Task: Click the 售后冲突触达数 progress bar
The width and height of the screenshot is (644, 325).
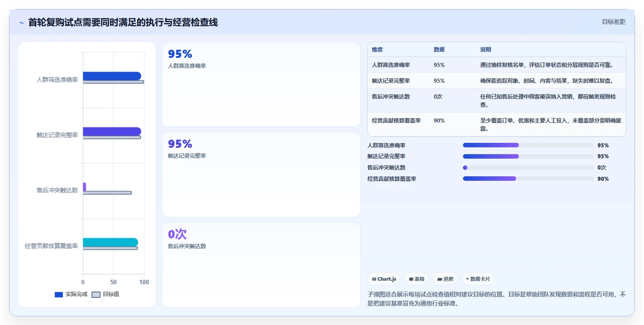Action: tap(528, 168)
